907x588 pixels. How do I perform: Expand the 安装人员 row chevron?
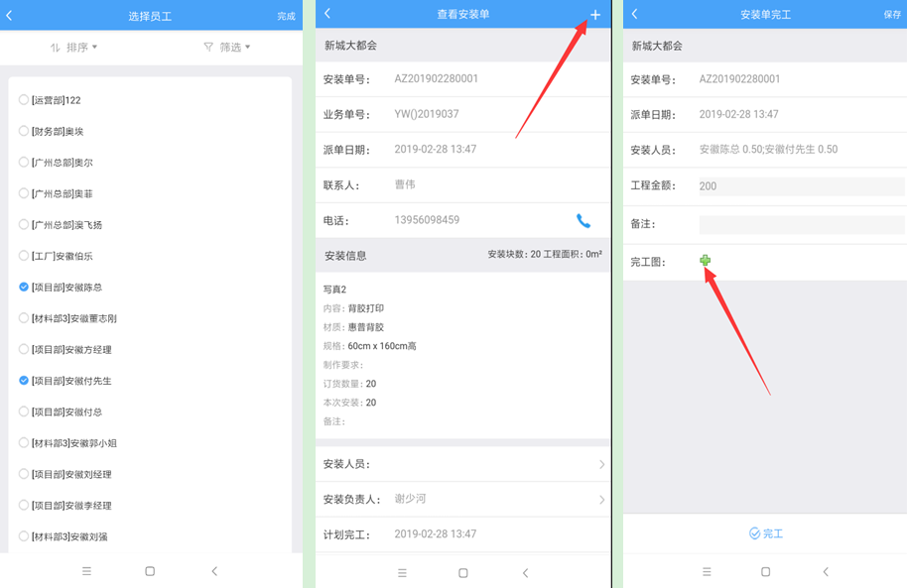(x=601, y=464)
